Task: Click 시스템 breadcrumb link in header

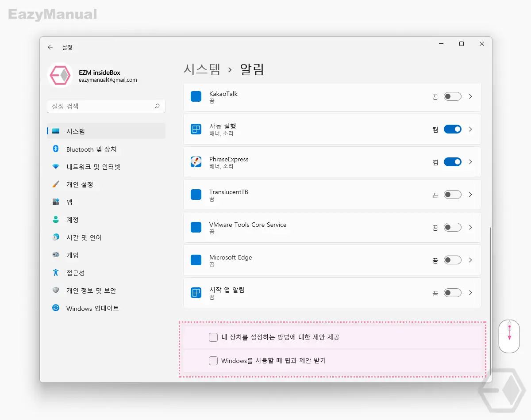Action: pyautogui.click(x=201, y=69)
